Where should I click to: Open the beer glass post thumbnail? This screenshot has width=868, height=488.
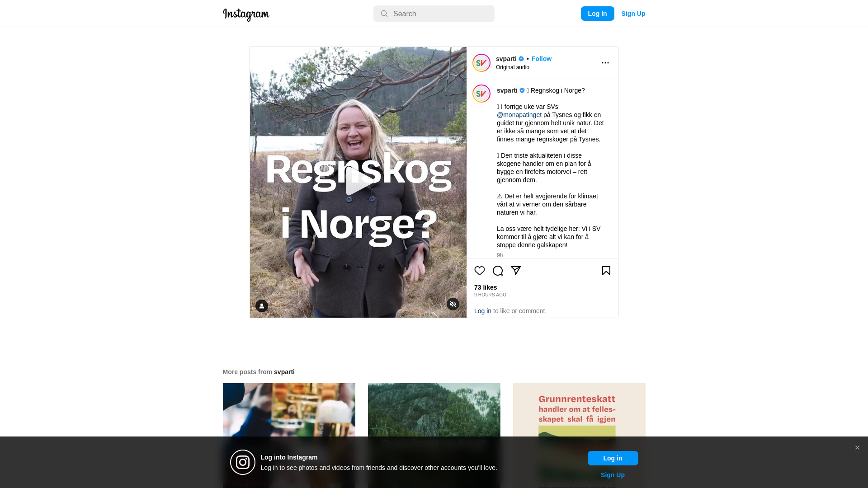pyautogui.click(x=288, y=435)
